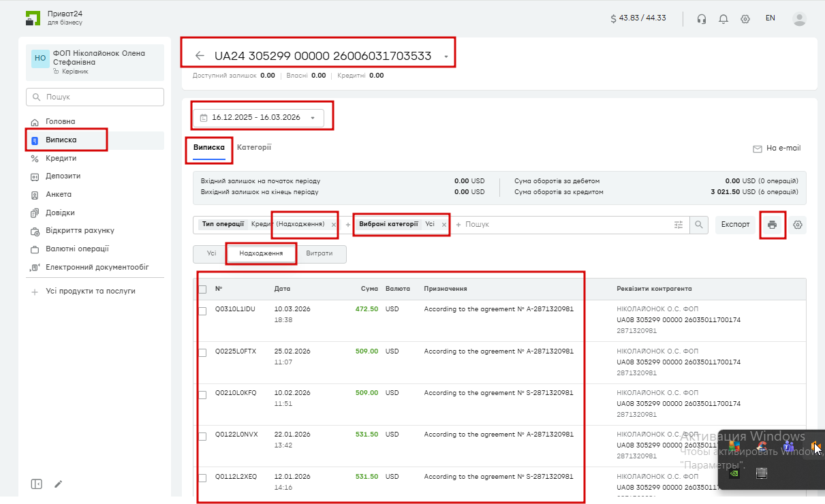The width and height of the screenshot is (825, 504).
Task: Open the currency rate $ 43.83 / 44.33
Action: [x=638, y=18]
